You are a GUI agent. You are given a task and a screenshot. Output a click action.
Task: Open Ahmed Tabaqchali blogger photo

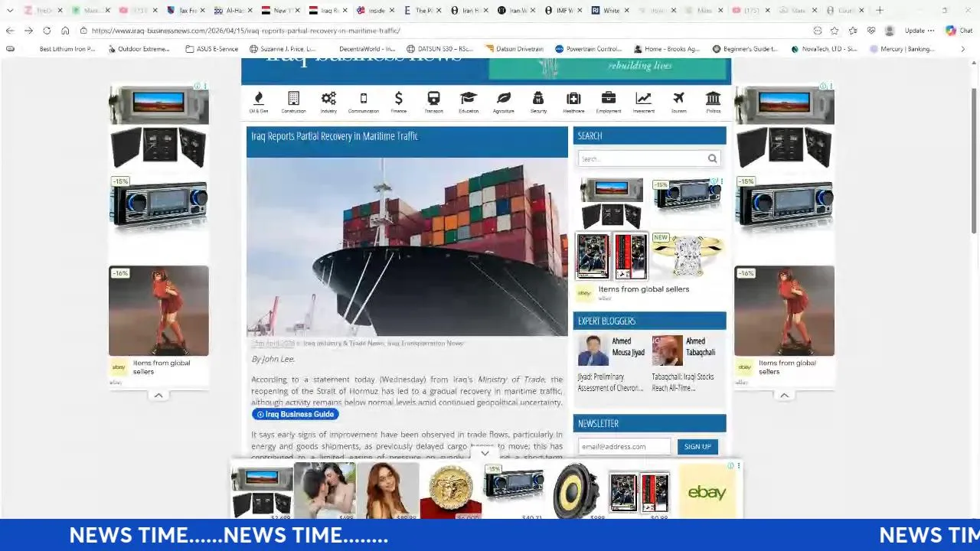pos(667,350)
